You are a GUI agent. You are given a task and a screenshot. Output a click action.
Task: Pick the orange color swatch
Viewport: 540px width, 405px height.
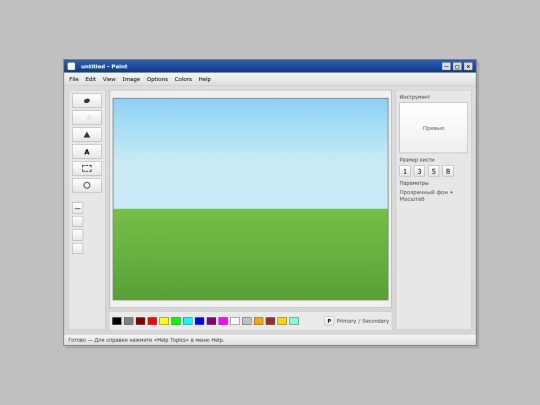(259, 321)
